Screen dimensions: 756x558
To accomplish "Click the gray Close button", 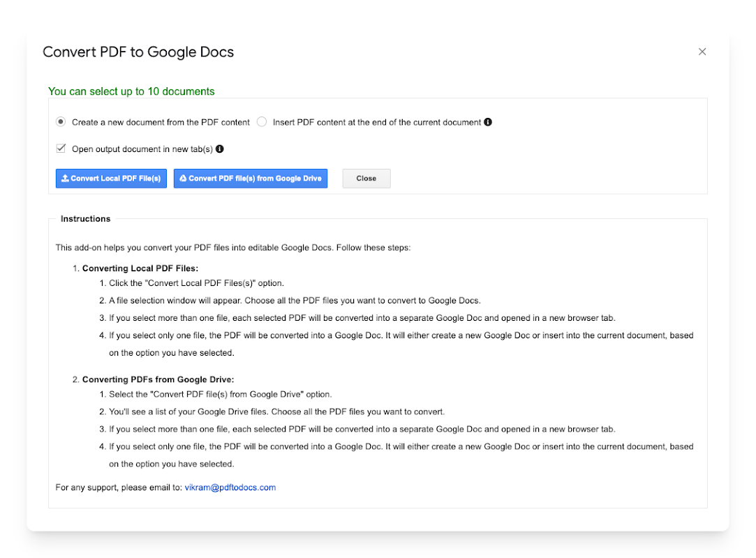I will pyautogui.click(x=366, y=179).
